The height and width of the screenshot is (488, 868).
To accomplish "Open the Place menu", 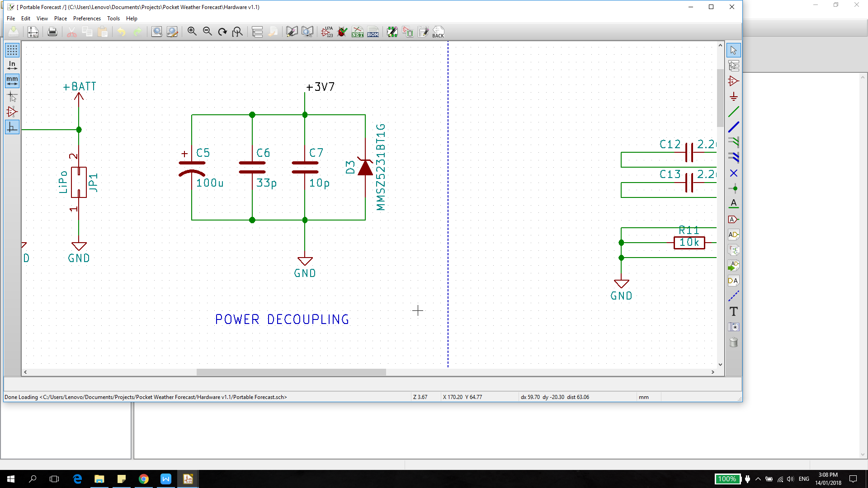I will click(61, 19).
